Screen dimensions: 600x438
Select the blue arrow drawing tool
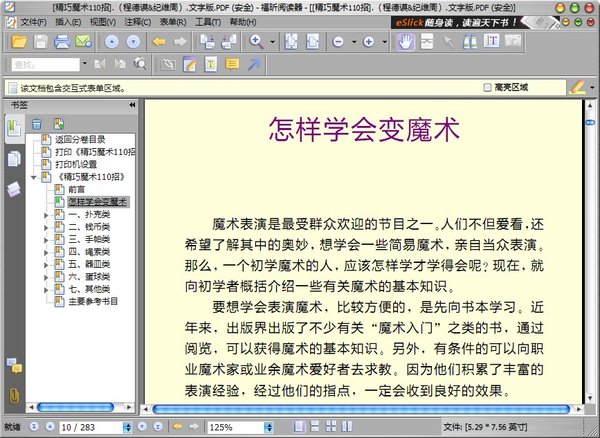click(x=253, y=64)
